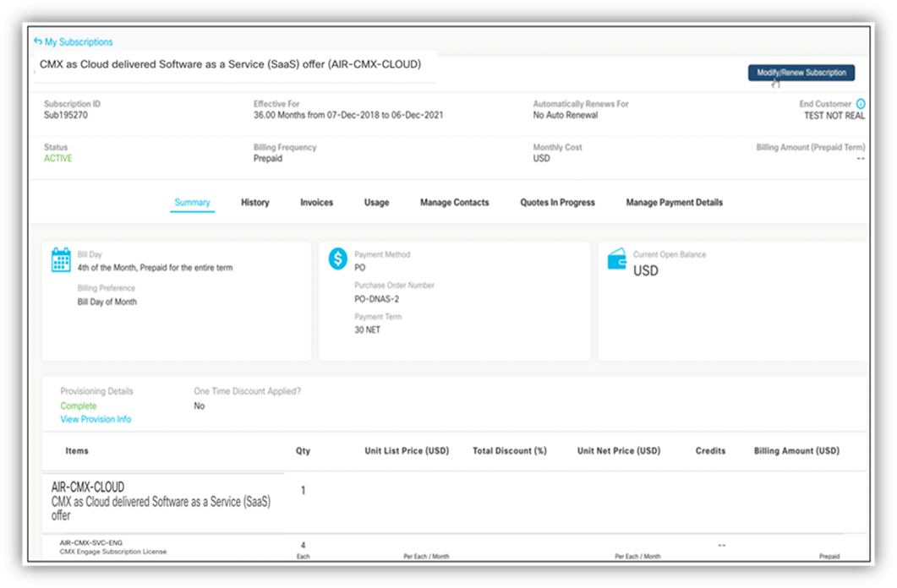
Task: Click the 4th of the Month bill day text
Action: [x=155, y=268]
